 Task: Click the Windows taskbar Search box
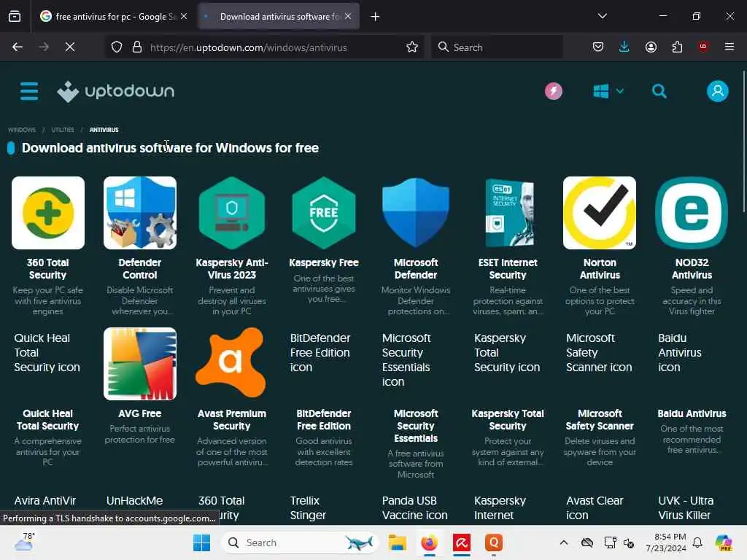301,542
